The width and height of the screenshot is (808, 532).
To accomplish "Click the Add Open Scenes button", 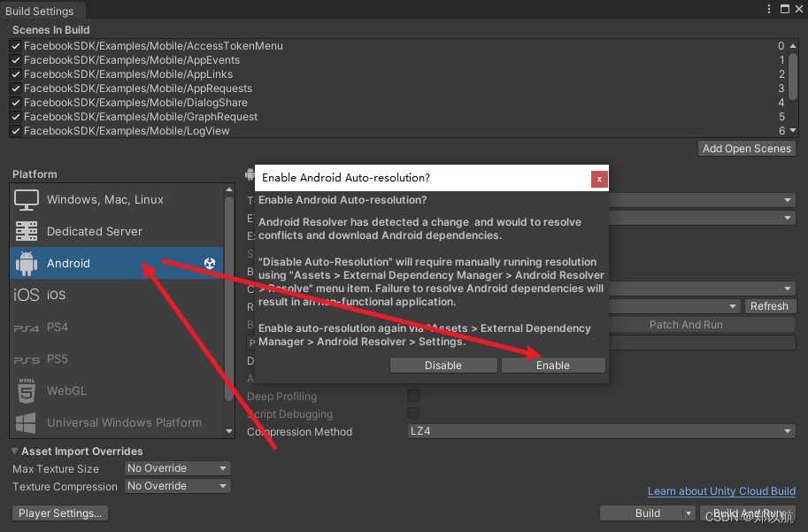I will click(747, 149).
